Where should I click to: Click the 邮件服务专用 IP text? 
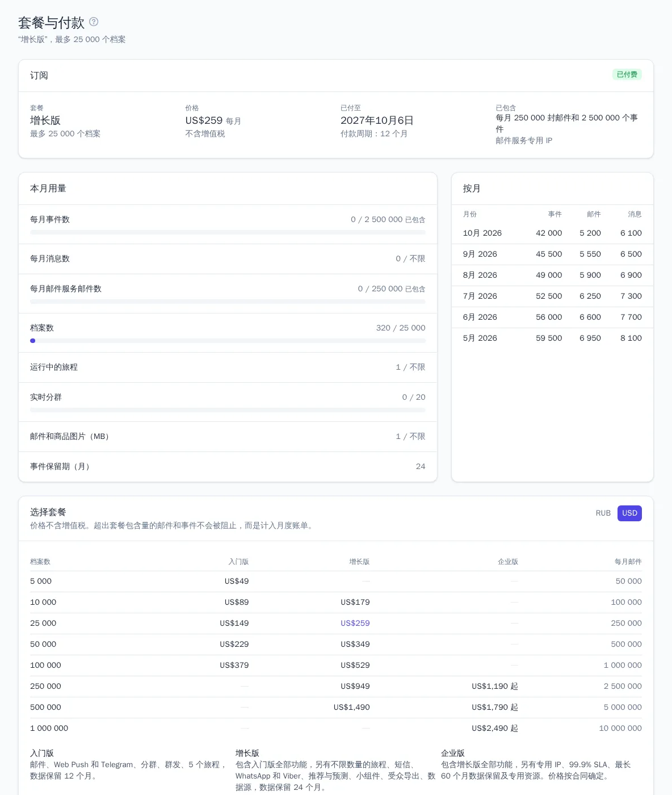[524, 140]
